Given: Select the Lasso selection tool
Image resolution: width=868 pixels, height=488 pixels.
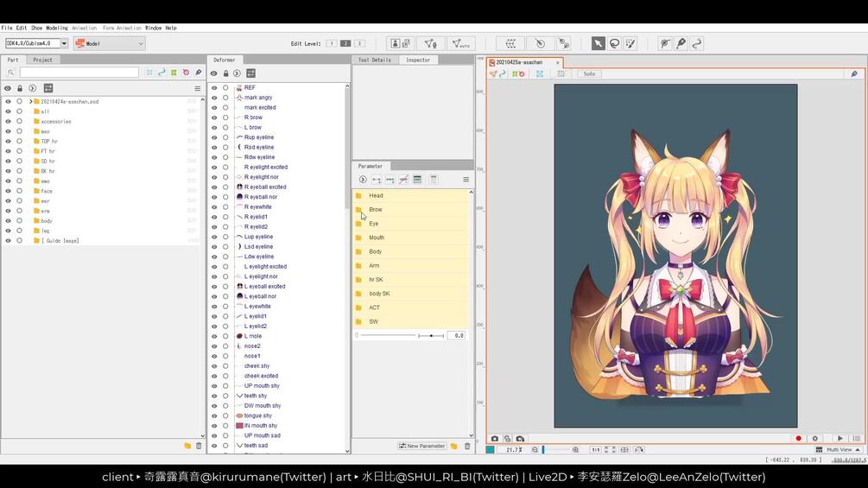Looking at the screenshot, I should click(614, 43).
